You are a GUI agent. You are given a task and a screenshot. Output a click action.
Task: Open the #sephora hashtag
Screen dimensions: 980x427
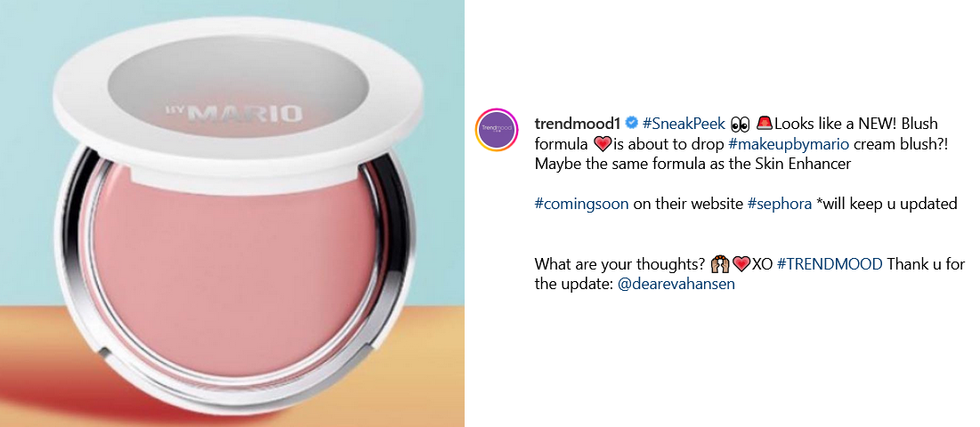click(x=780, y=204)
